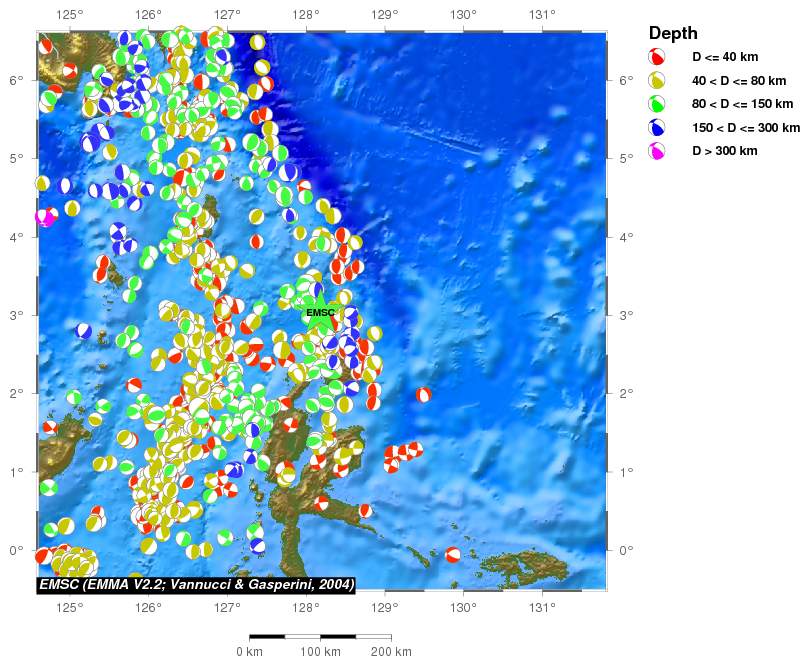The image size is (810, 666).
Task: Select the isolated red beachball near 129.5°, 2°
Action: point(424,395)
